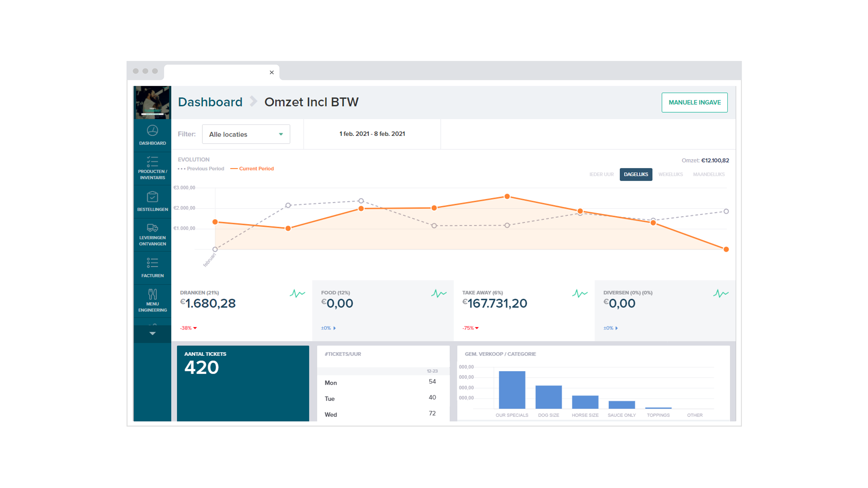This screenshot has width=868, height=488.
Task: Expand sidebar with the down arrow
Action: [152, 333]
